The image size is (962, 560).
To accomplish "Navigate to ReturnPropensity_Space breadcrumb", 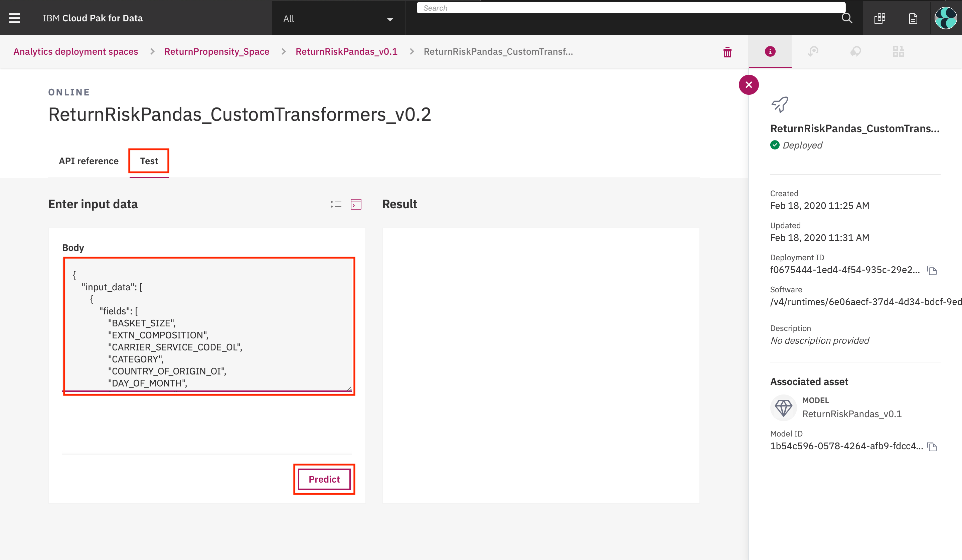I will (x=216, y=51).
